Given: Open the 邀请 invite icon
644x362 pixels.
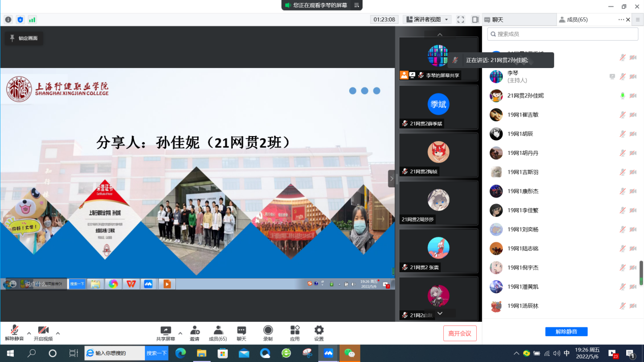Looking at the screenshot, I should point(195,333).
